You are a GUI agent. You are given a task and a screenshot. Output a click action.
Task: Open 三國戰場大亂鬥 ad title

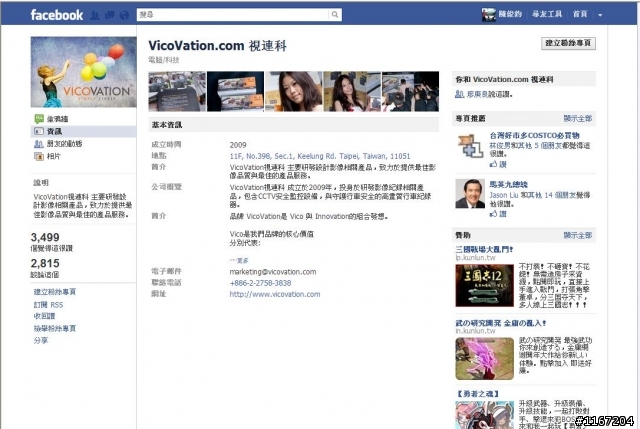pyautogui.click(x=484, y=249)
